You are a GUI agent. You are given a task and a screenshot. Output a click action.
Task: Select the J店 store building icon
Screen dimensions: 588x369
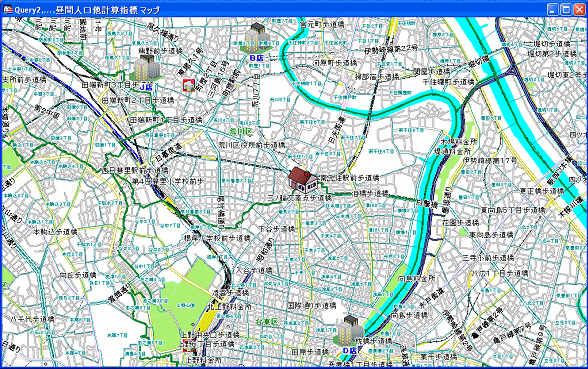[x=147, y=68]
